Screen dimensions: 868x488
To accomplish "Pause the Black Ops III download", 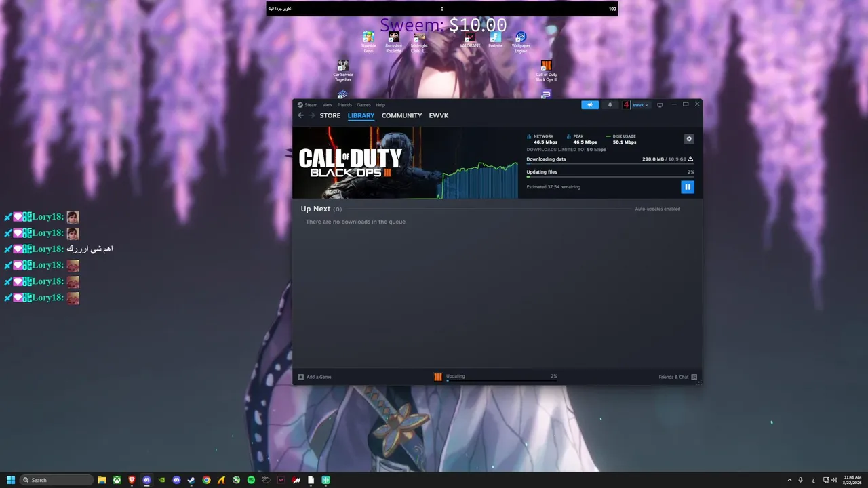I will (x=688, y=187).
